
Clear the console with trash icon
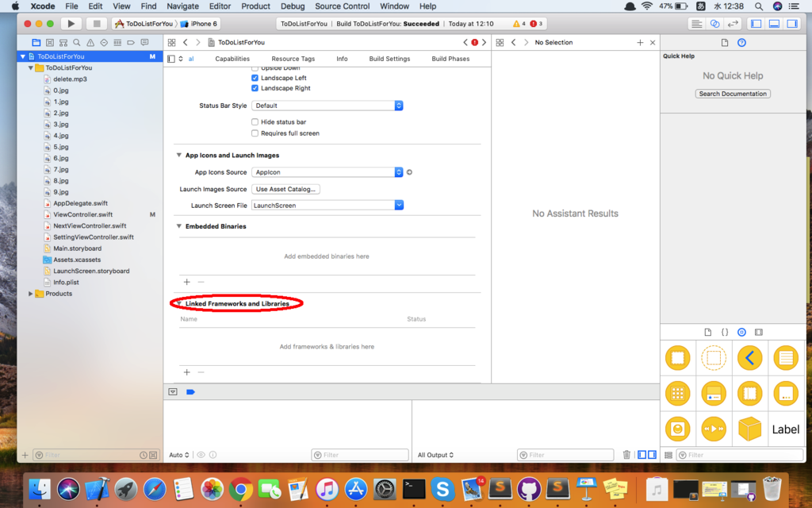pyautogui.click(x=626, y=455)
